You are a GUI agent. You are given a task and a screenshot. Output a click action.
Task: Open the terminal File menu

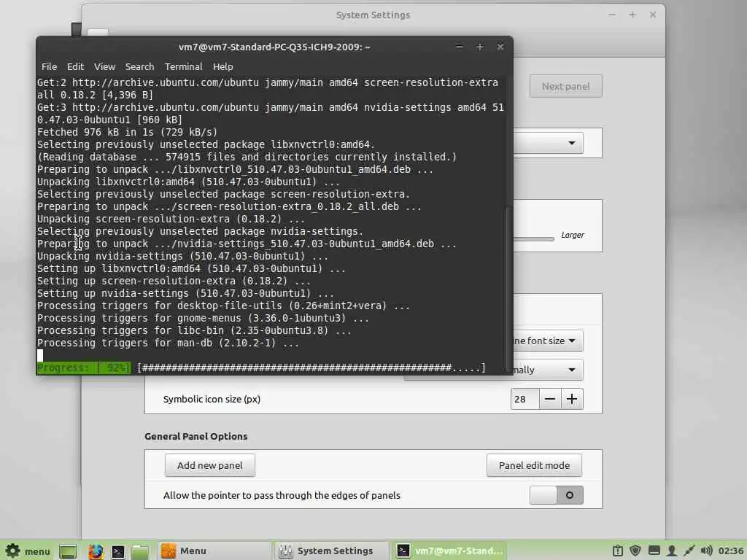tap(49, 66)
